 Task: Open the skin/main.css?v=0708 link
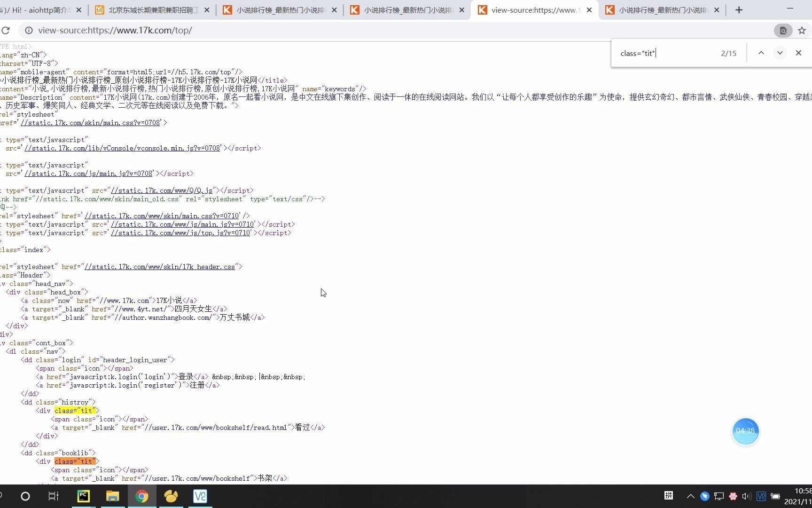pyautogui.click(x=91, y=123)
